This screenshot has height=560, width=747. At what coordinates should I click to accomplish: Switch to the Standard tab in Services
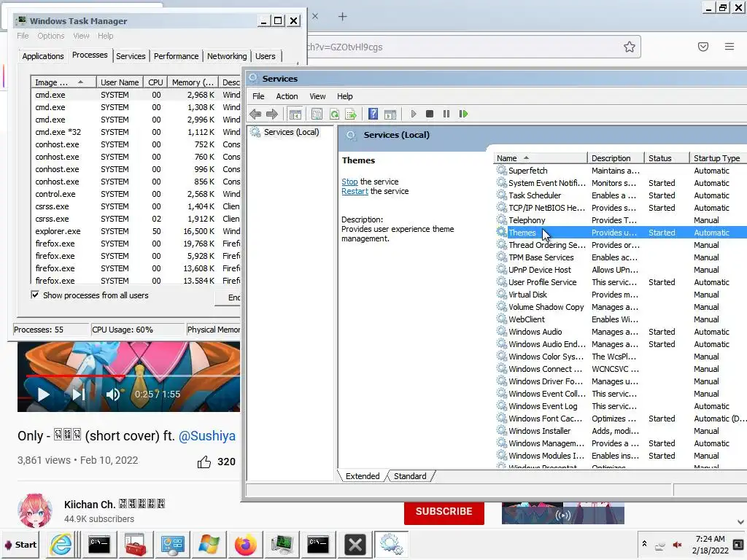(x=410, y=476)
